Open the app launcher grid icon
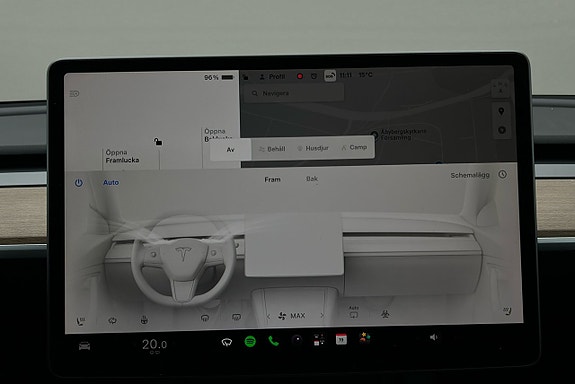 click(x=319, y=340)
